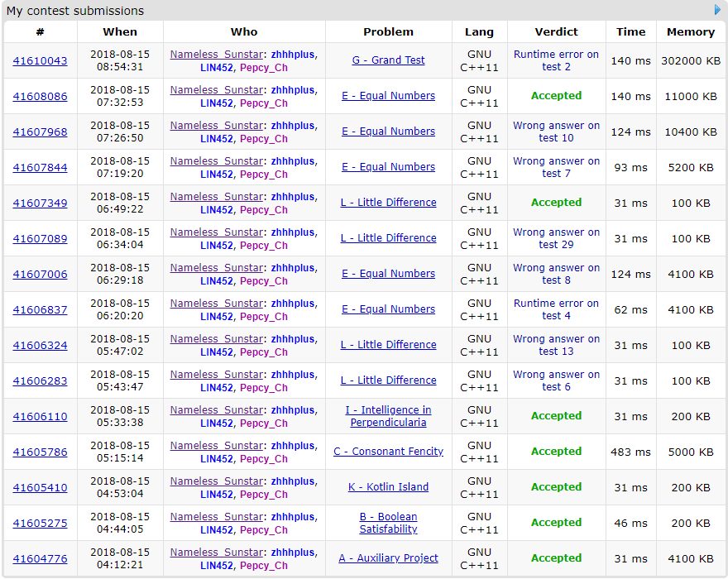The image size is (728, 579).
Task: Open submission 41608086 details
Action: (x=40, y=97)
